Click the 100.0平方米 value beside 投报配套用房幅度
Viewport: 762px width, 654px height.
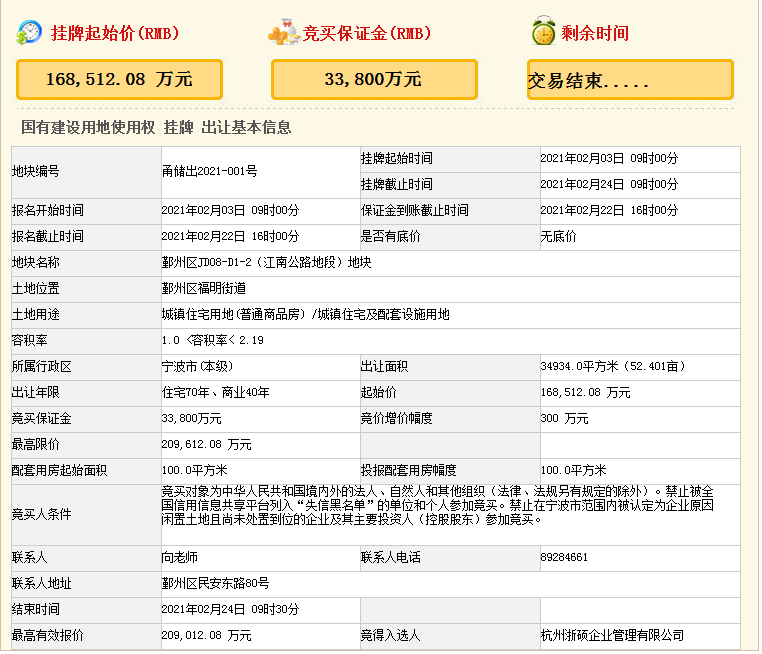[x=573, y=470]
